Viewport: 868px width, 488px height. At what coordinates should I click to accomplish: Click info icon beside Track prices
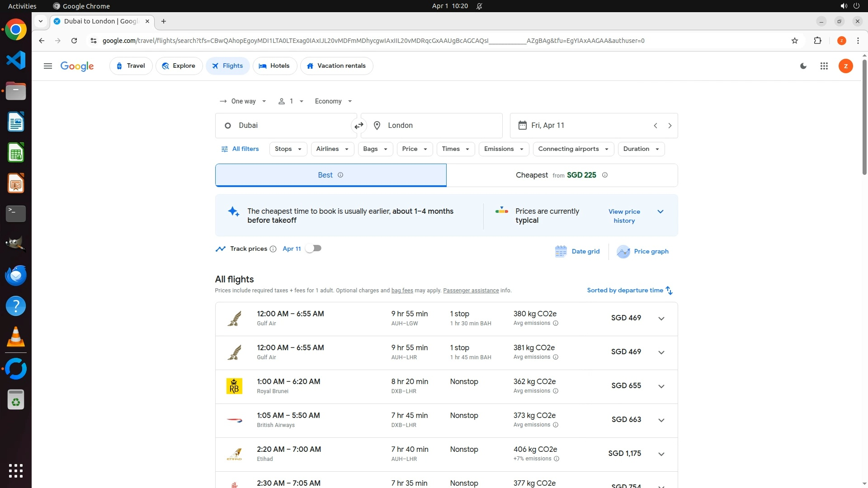pos(273,249)
